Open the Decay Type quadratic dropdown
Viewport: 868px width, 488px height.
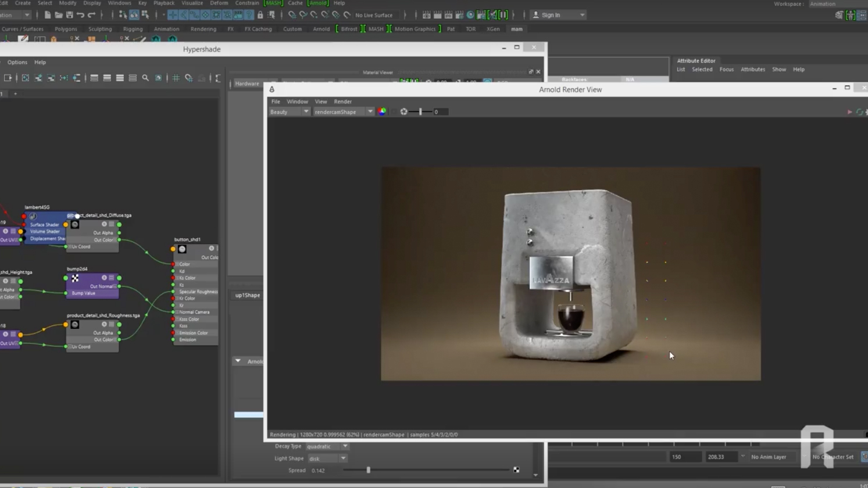pyautogui.click(x=327, y=446)
